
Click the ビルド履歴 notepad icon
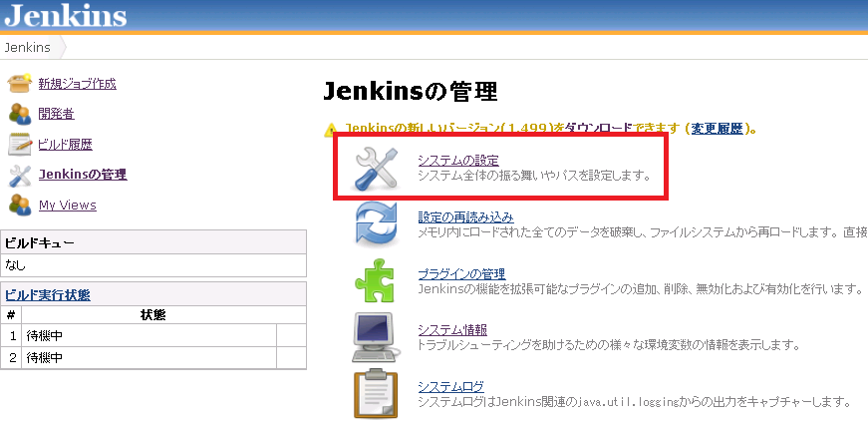20,145
